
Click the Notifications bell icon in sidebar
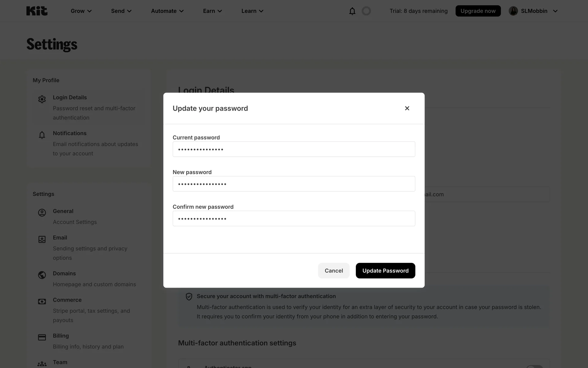click(42, 135)
